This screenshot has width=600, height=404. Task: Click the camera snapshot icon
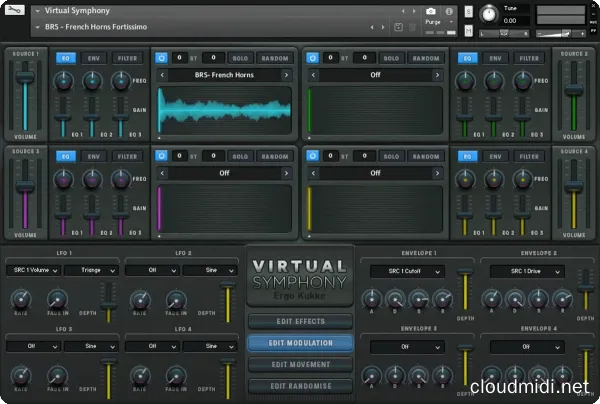pos(430,11)
